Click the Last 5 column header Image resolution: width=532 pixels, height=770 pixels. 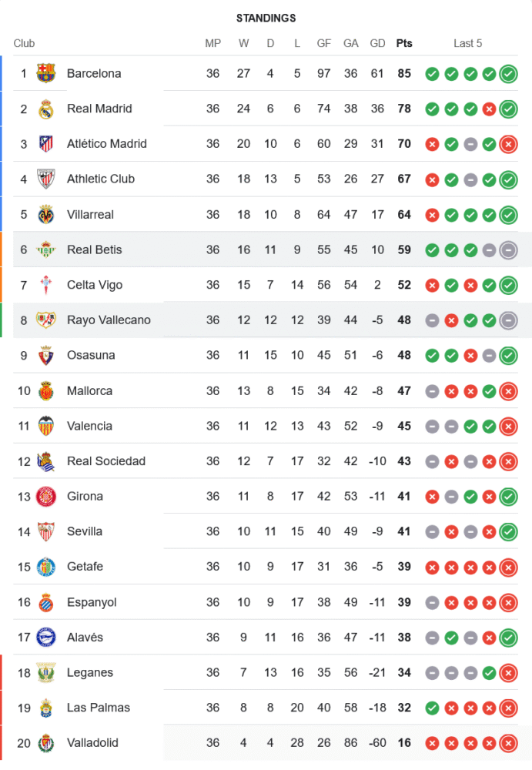tap(468, 44)
